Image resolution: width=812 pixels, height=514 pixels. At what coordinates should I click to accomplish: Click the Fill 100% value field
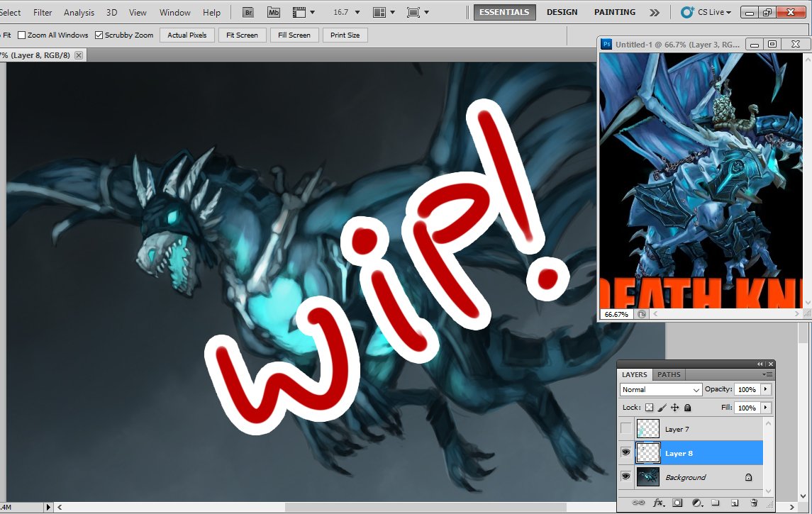pyautogui.click(x=747, y=408)
